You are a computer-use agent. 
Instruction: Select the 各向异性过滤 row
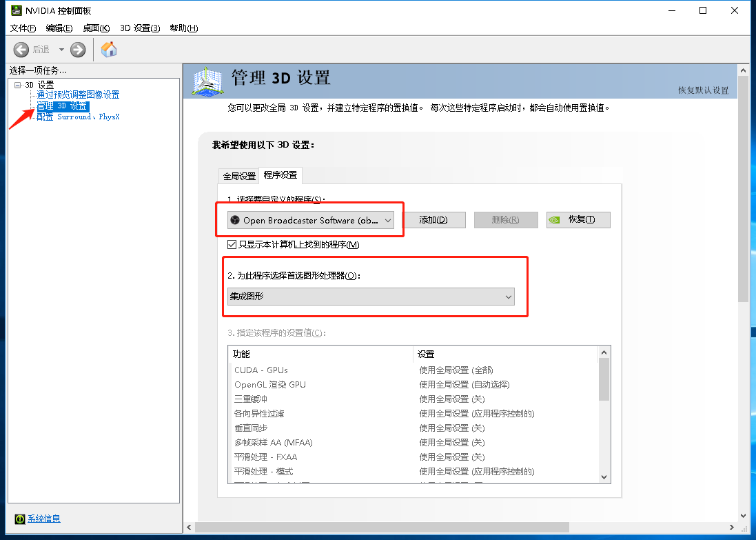(413, 414)
